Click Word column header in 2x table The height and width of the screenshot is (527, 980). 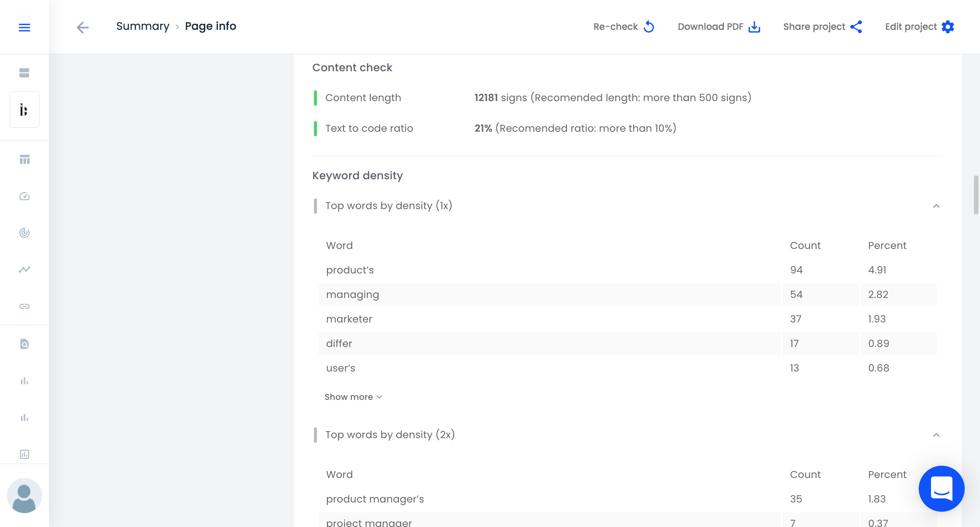[x=340, y=475]
